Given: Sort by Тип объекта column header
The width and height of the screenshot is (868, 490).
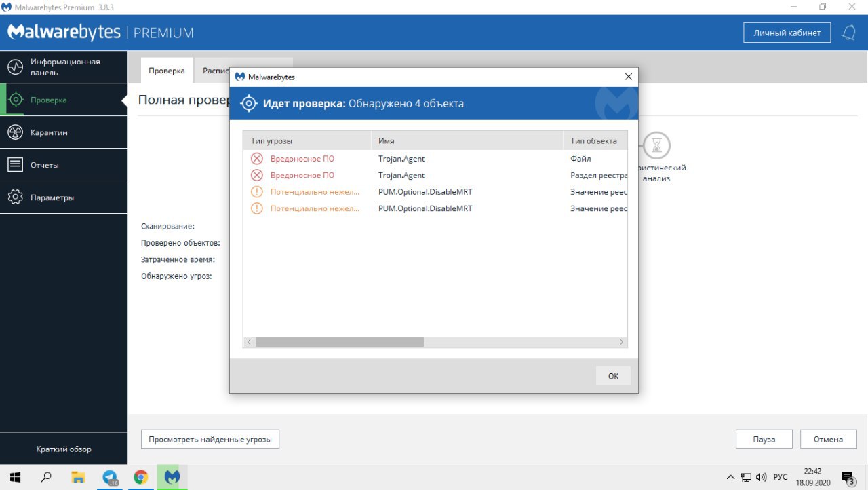Looking at the screenshot, I should [595, 140].
